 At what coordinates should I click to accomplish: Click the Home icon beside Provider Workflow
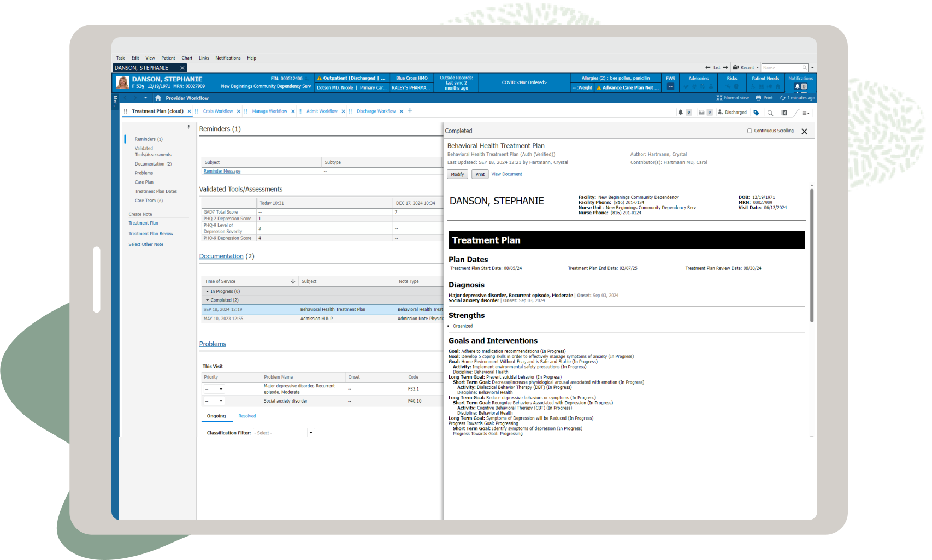tap(158, 98)
